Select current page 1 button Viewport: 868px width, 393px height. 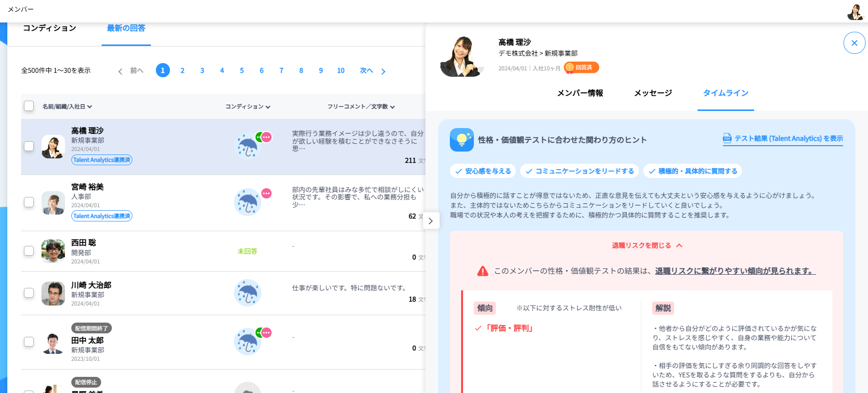coord(163,70)
